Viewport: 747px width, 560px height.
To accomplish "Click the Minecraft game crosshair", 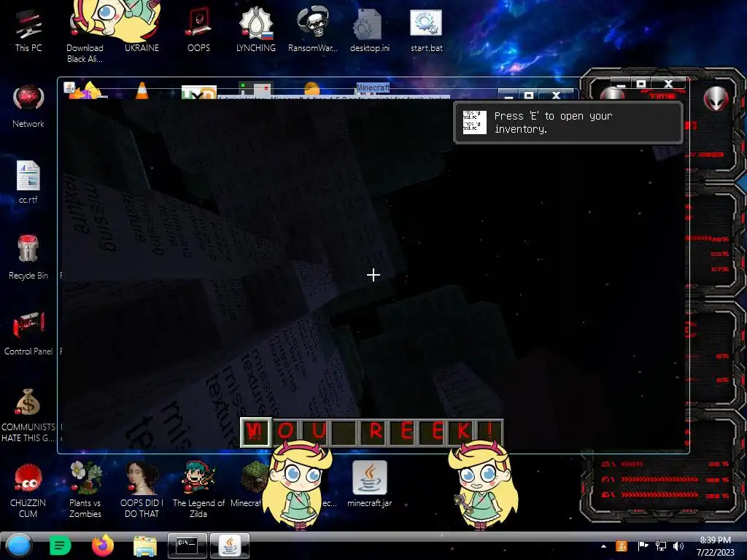I will coord(373,275).
